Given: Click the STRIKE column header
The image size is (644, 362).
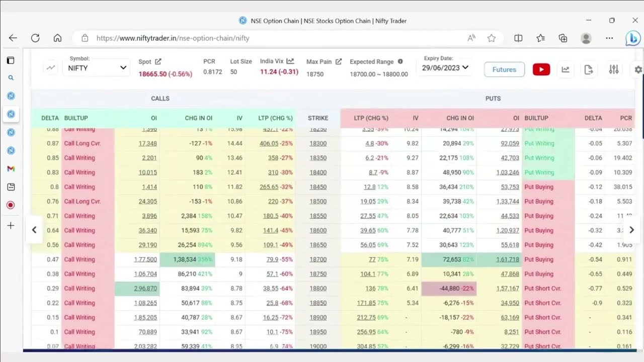Looking at the screenshot, I should coord(318,118).
